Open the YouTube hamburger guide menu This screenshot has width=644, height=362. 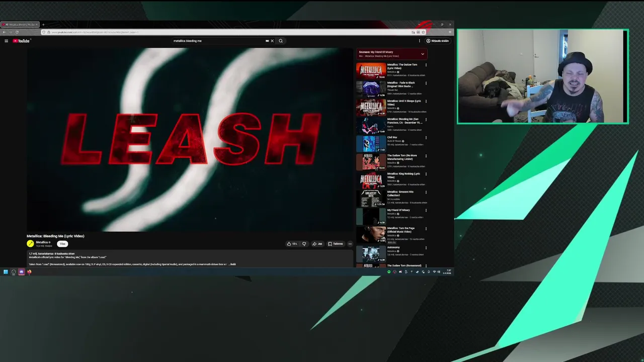tap(6, 41)
